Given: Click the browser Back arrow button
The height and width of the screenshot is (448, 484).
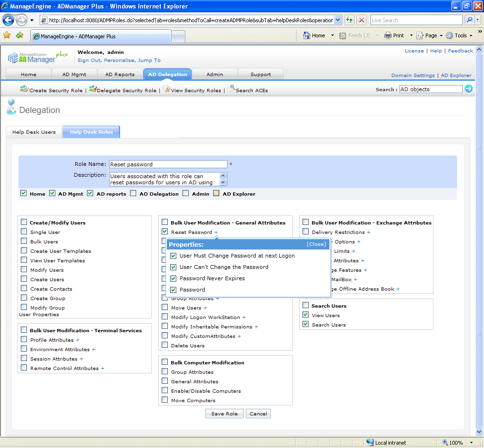Looking at the screenshot, I should pyautogui.click(x=8, y=20).
